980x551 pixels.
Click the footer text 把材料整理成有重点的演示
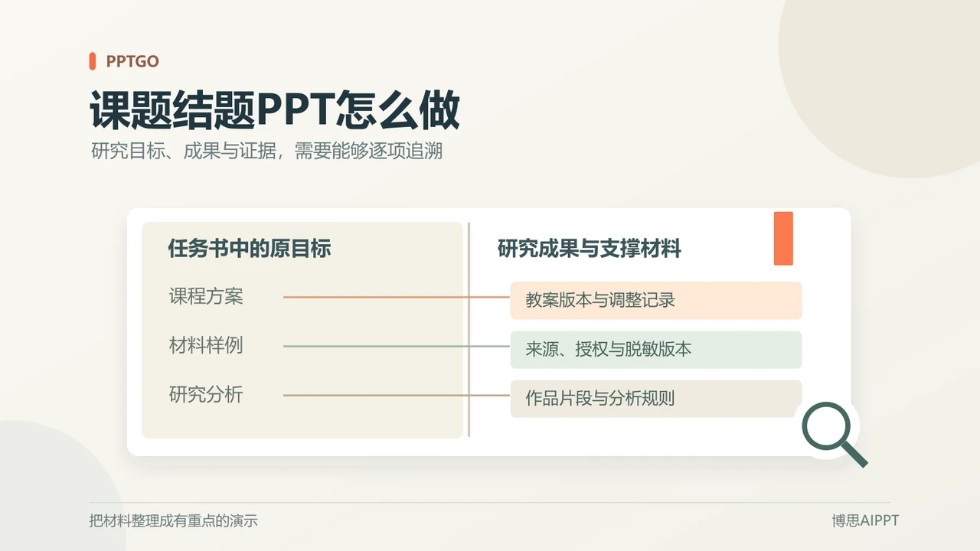point(174,521)
